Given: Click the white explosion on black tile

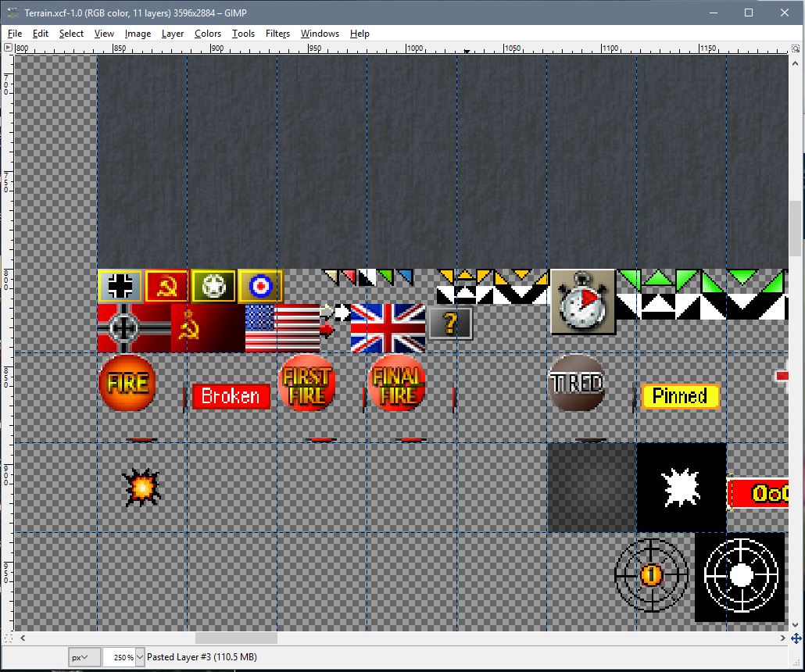Looking at the screenshot, I should (682, 488).
